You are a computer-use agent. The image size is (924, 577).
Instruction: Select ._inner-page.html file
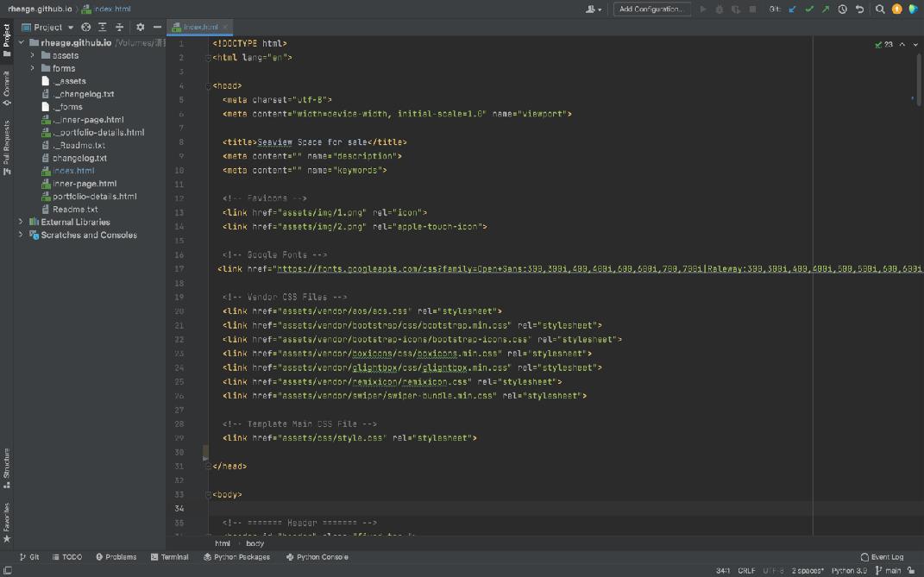(83, 120)
